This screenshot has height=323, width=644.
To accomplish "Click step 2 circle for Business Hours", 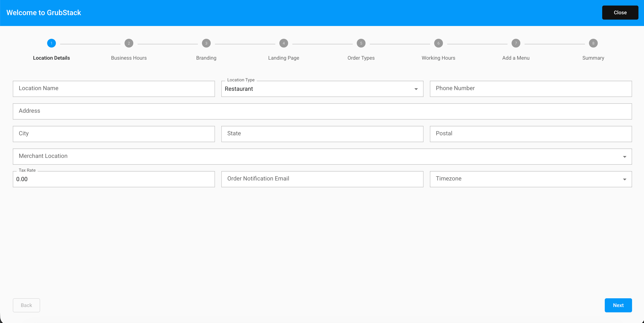I will click(129, 43).
